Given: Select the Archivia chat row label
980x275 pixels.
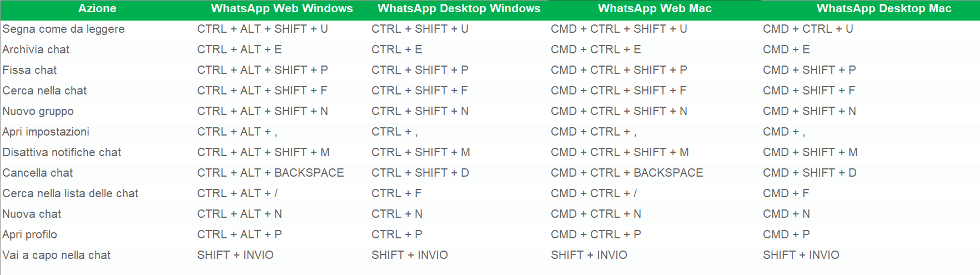Looking at the screenshot, I should point(36,49).
